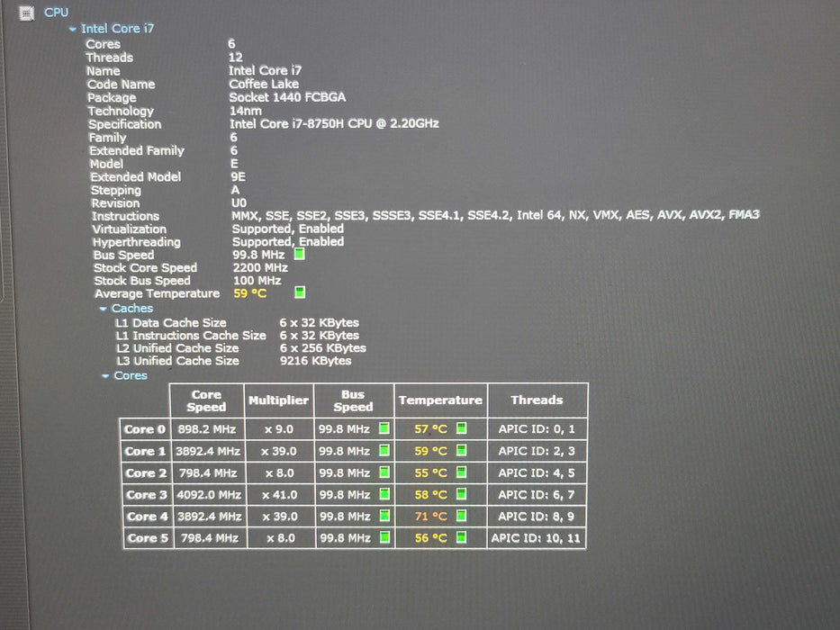Click the Intel Core i7-8750H CPU @ 2.20GHz specification
Viewport: 840px width, 630px height.
point(334,124)
